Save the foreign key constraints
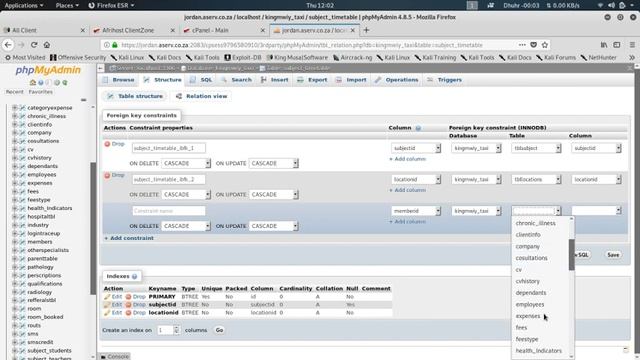Image resolution: width=640 pixels, height=360 pixels. point(613,255)
